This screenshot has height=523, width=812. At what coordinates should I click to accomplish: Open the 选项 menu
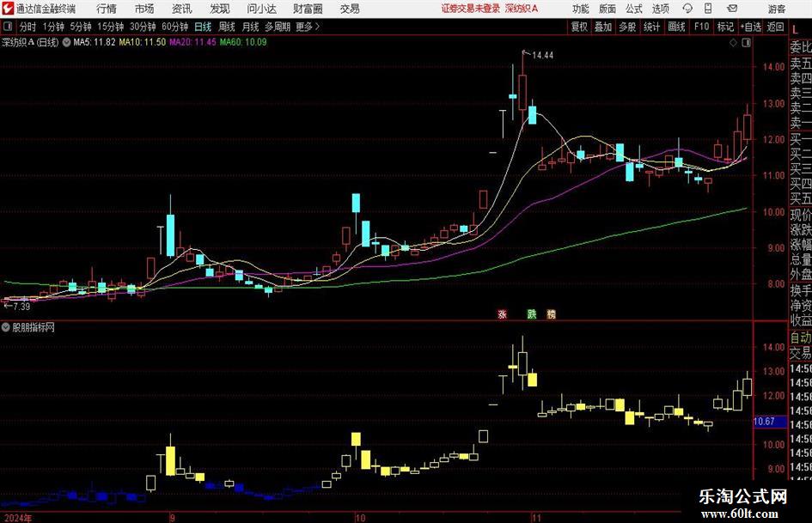tap(660, 9)
